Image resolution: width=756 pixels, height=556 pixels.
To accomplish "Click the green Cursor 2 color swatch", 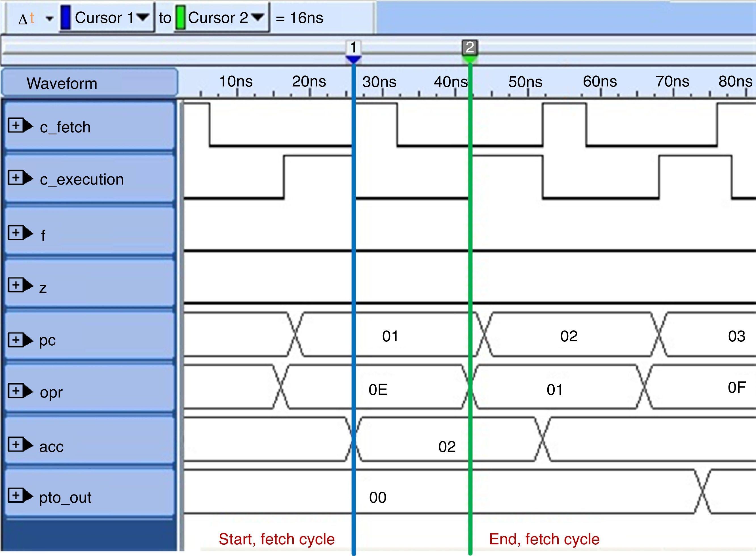I will pos(180,18).
